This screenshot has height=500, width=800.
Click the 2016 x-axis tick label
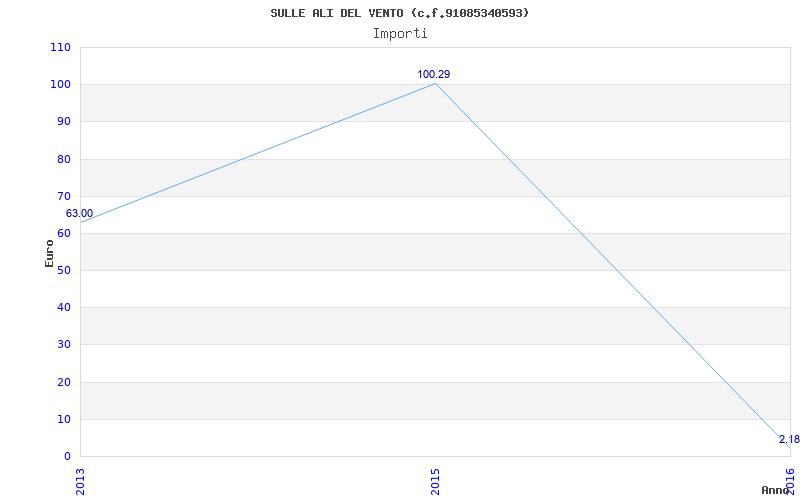point(790,481)
